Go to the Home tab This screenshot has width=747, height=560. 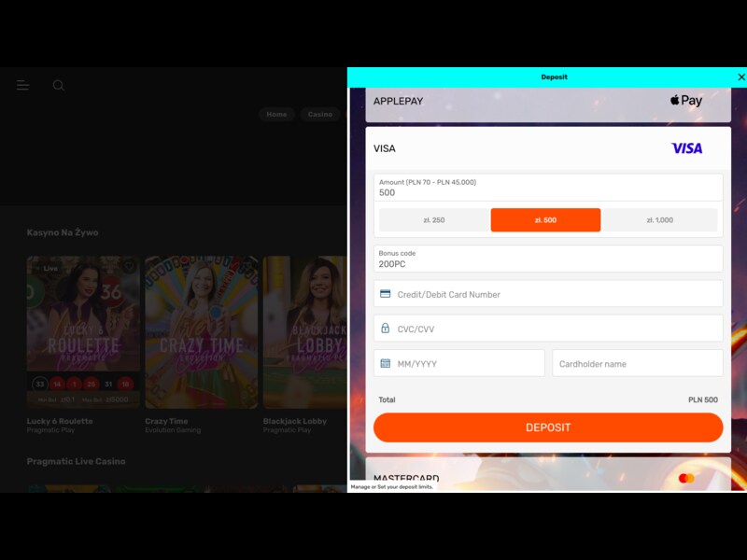(276, 115)
